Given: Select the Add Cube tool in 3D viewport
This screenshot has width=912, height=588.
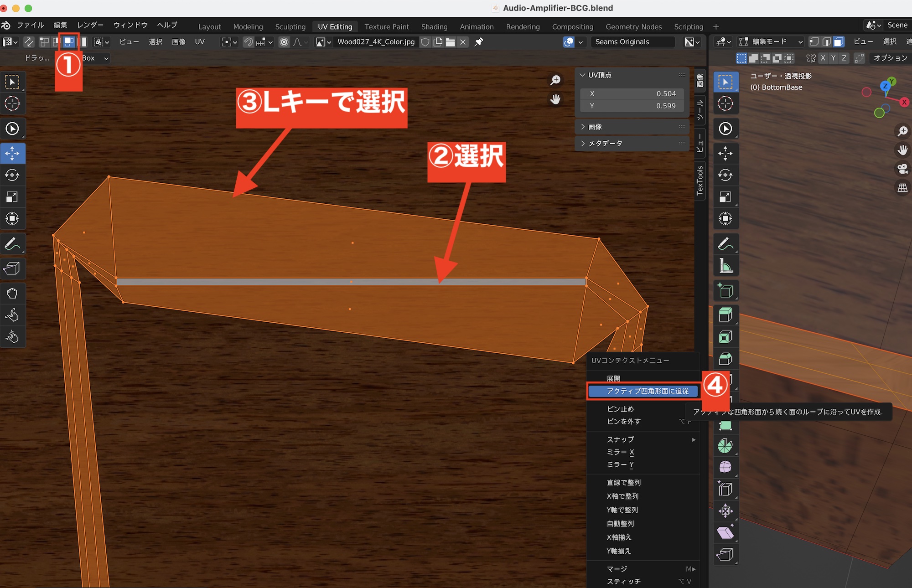Looking at the screenshot, I should [725, 291].
